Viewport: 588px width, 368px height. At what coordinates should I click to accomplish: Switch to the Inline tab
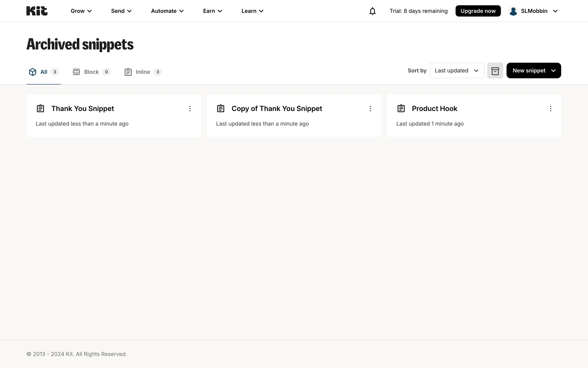pos(143,72)
